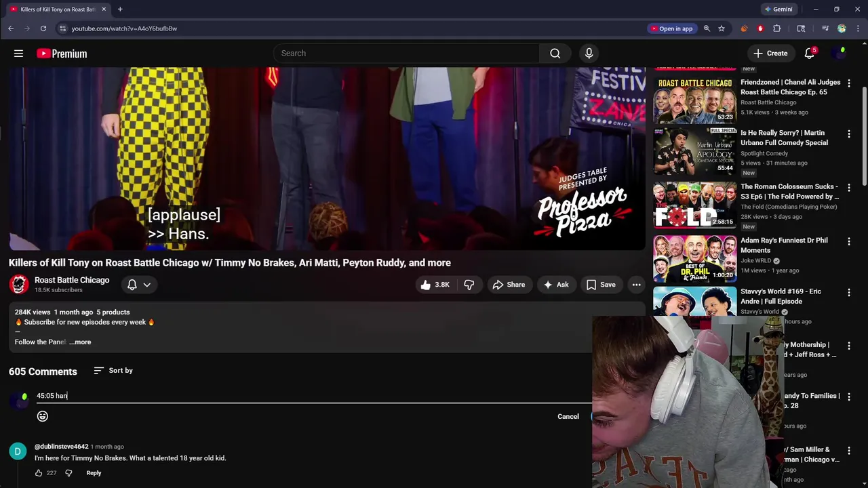
Task: Click the Ask button
Action: click(x=556, y=285)
